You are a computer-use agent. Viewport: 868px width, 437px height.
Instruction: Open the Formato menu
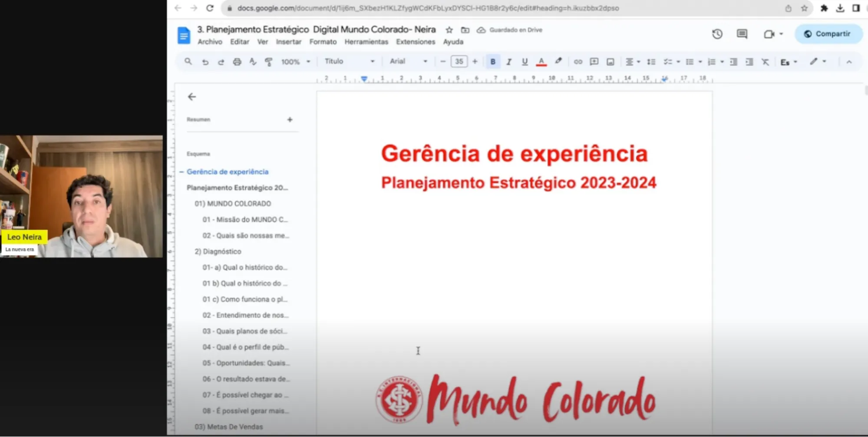(323, 42)
